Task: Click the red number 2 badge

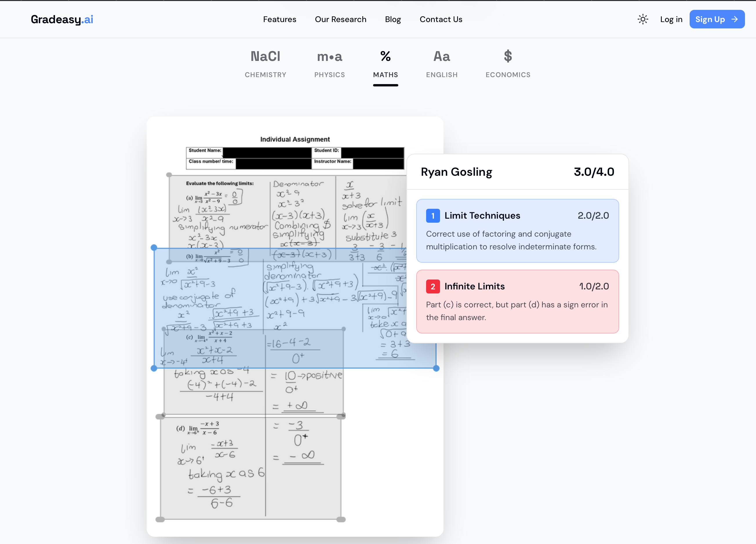Action: pos(433,286)
